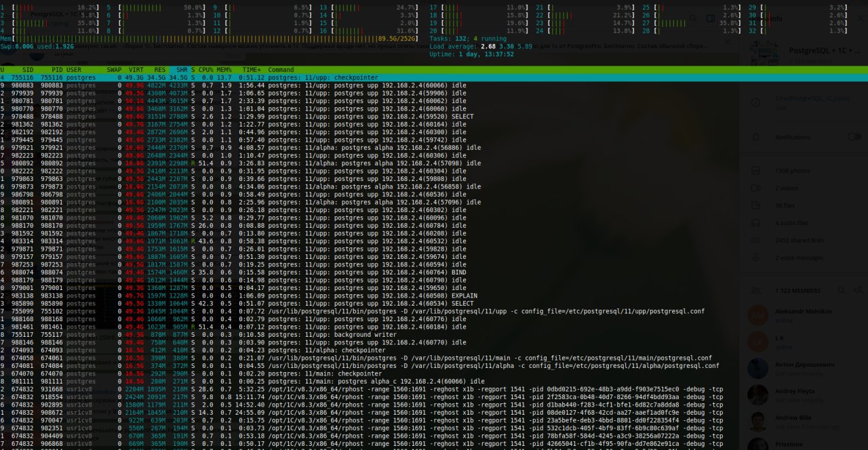
Task: Open the '98 files' link
Action: (x=787, y=205)
